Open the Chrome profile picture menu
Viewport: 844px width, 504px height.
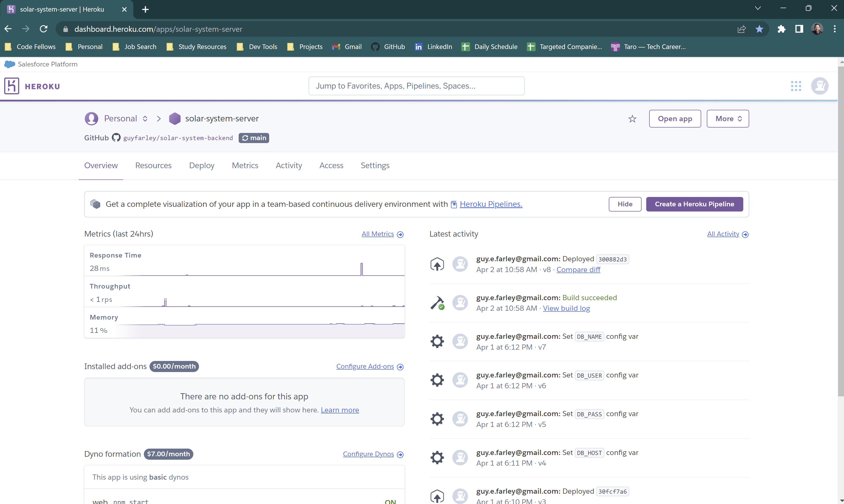pos(817,29)
